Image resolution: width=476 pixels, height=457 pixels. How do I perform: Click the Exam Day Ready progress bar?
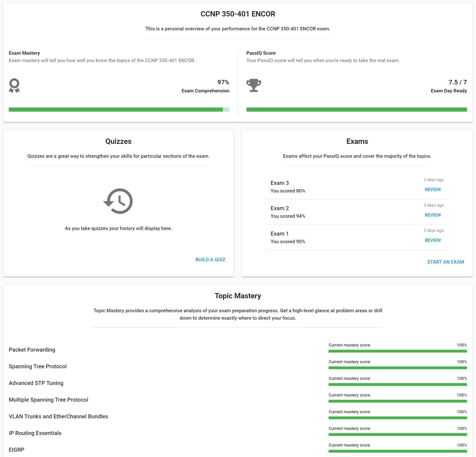coord(356,110)
